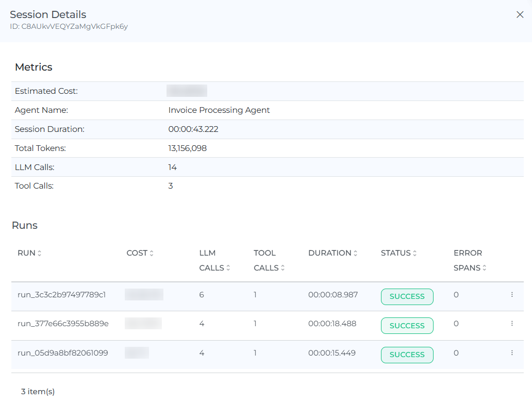Click the 3 item(s) count
This screenshot has width=532, height=404.
[38, 392]
